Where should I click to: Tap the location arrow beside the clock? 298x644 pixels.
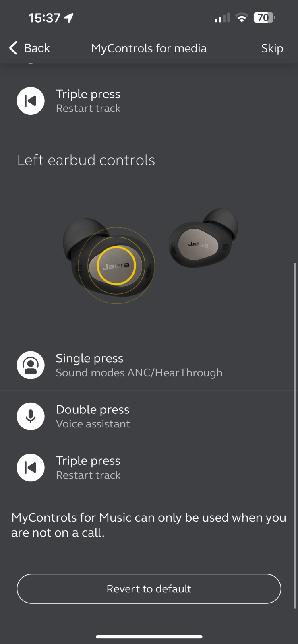coord(69,18)
